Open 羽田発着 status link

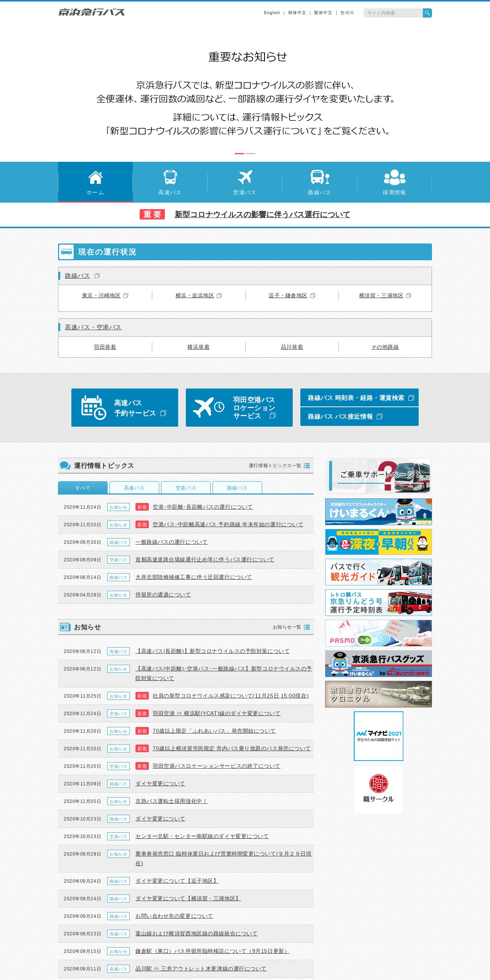click(105, 347)
